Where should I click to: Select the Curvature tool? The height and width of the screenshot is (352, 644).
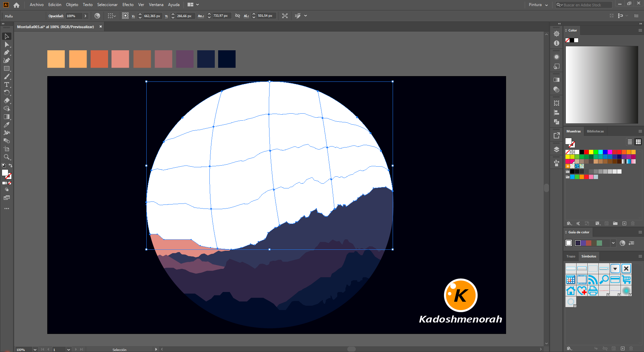coord(7,60)
